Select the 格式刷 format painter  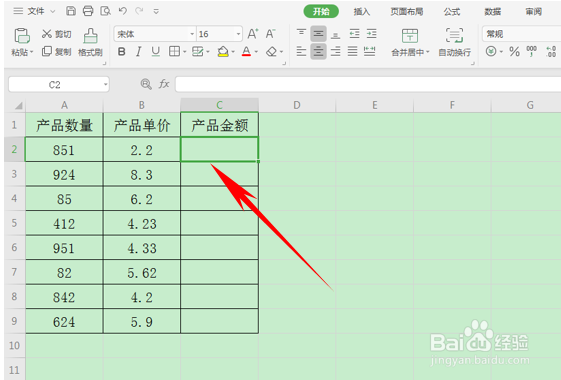[91, 42]
